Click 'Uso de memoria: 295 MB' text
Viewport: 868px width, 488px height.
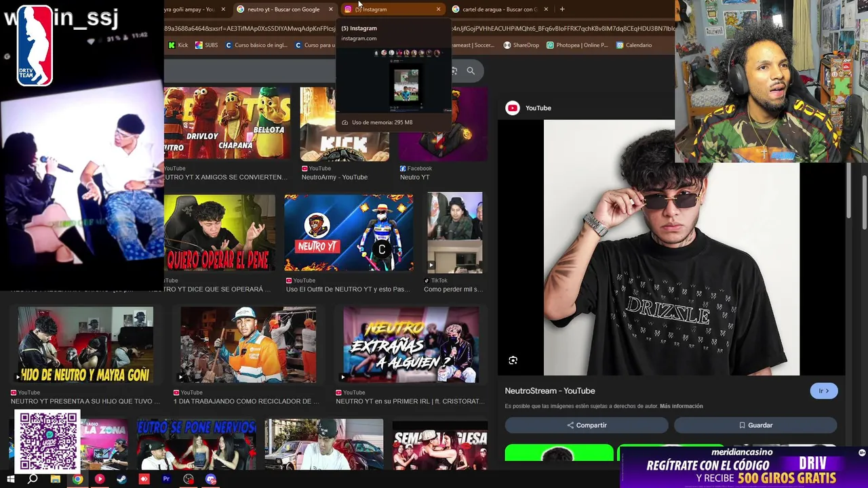click(382, 123)
